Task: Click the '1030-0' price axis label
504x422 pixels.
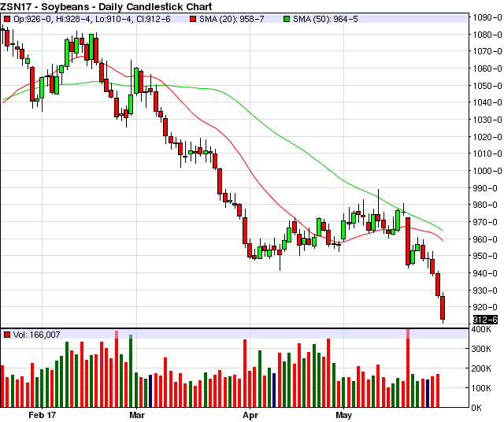Action: pyautogui.click(x=487, y=120)
